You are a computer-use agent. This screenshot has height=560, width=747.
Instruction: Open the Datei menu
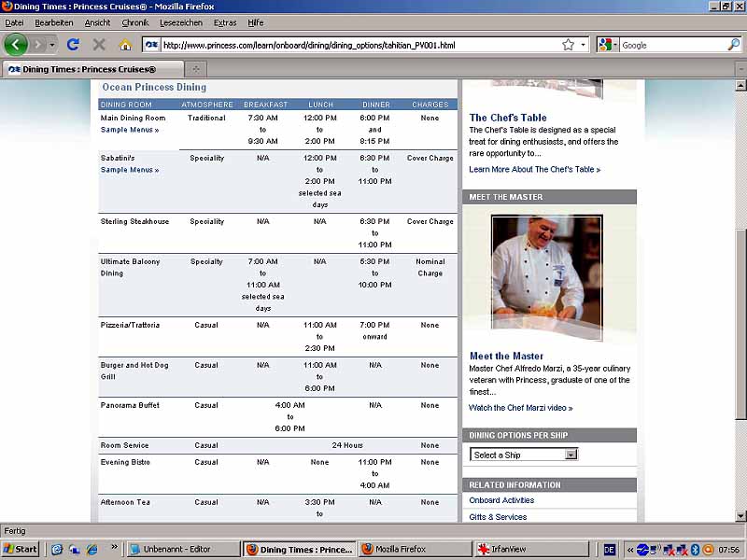coord(14,22)
